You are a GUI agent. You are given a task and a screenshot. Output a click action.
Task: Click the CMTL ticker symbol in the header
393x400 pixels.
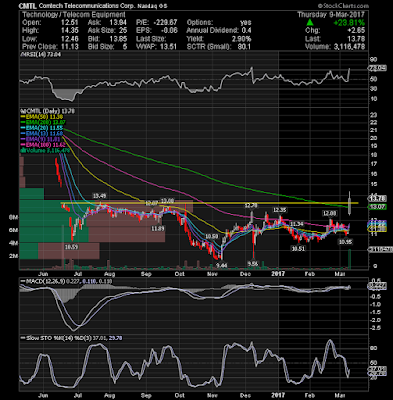pos(28,6)
